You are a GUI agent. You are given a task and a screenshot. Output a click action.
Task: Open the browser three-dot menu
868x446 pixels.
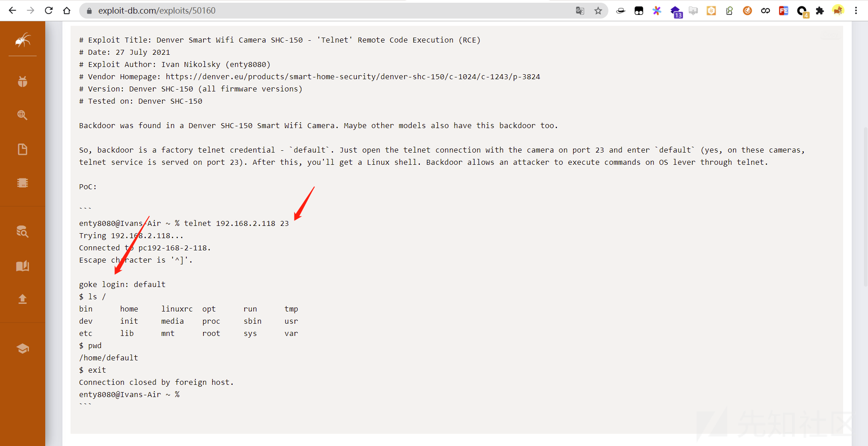click(856, 10)
